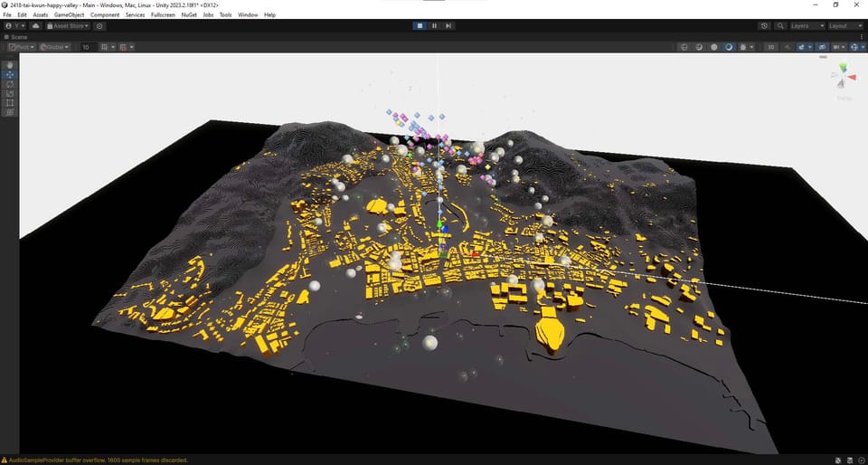
Task: Open the Help menu
Action: click(x=269, y=15)
